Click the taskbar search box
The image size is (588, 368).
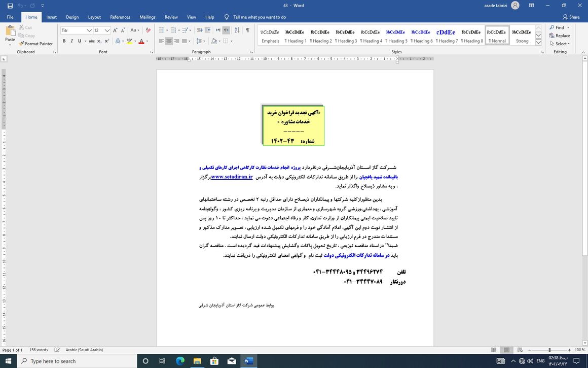coord(77,361)
